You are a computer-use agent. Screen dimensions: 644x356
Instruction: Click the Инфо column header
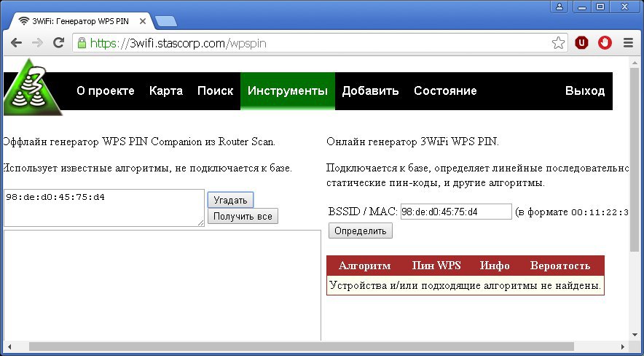pos(495,266)
